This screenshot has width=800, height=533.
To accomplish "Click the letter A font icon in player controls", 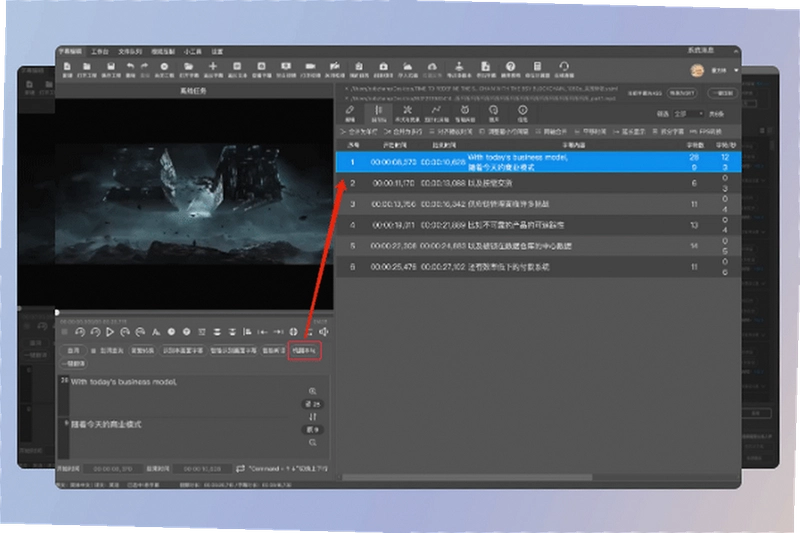I will (x=156, y=332).
